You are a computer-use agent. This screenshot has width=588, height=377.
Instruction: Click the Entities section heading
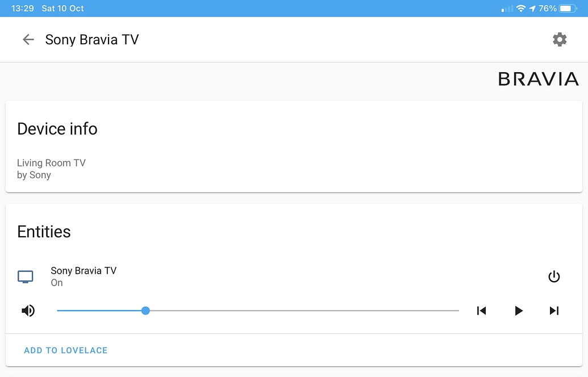tap(44, 232)
